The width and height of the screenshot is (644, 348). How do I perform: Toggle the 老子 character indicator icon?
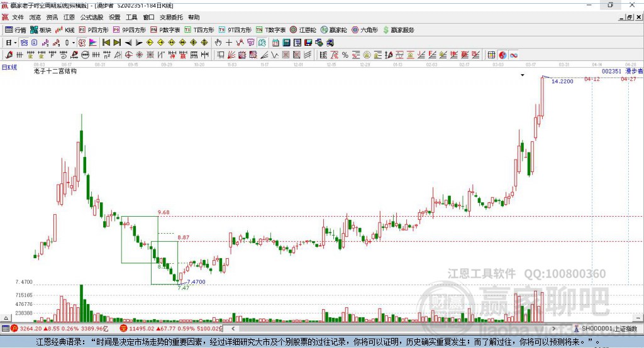pyautogui.click(x=82, y=43)
